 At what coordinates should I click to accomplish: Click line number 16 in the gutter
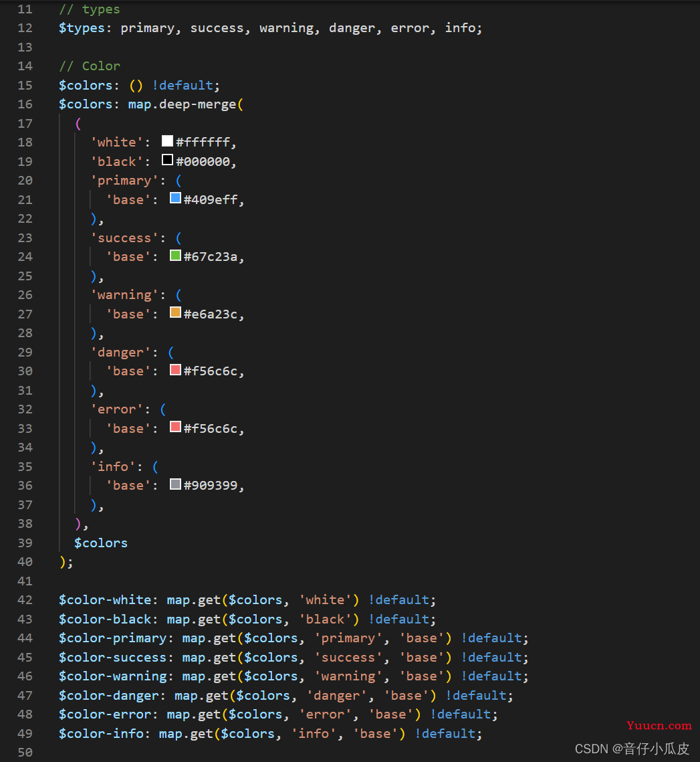tap(25, 104)
